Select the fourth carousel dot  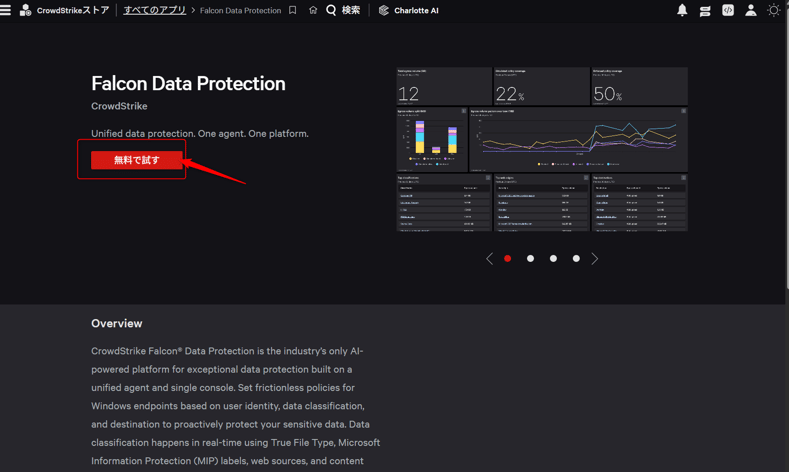click(x=576, y=259)
